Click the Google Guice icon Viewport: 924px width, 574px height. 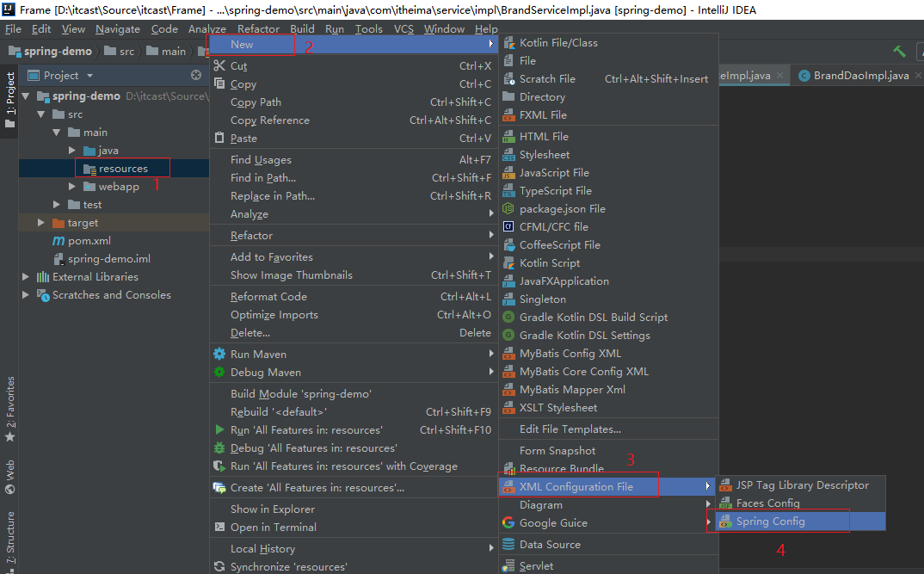(508, 523)
